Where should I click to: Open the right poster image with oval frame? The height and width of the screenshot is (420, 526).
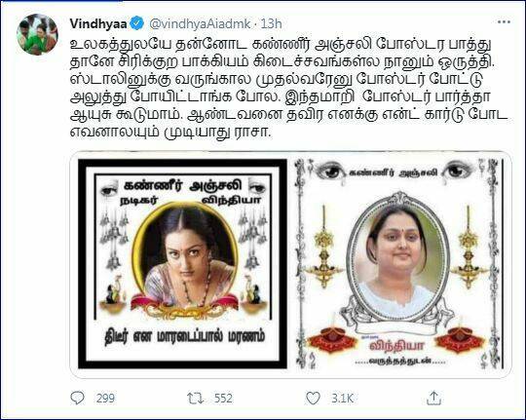(399, 264)
